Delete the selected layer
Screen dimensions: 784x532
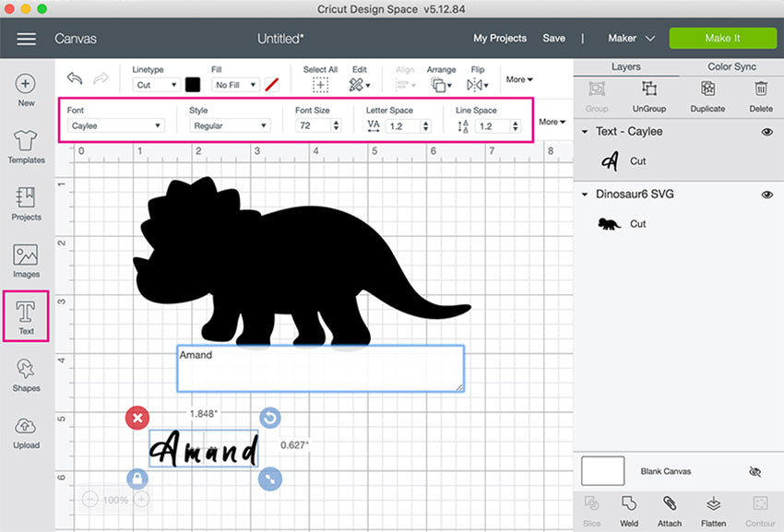(x=761, y=97)
